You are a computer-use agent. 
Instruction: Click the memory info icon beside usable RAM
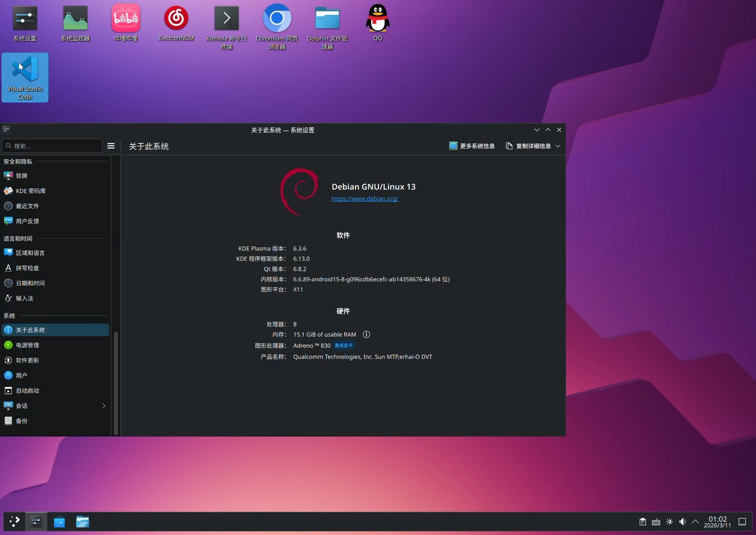(366, 334)
